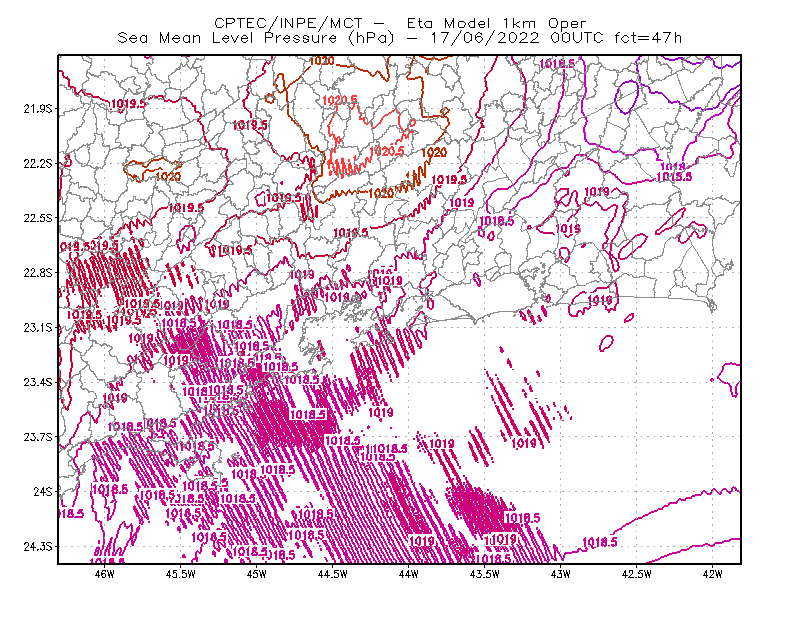
Task: Select the 42.5W longitude tick label
Action: pos(637,574)
